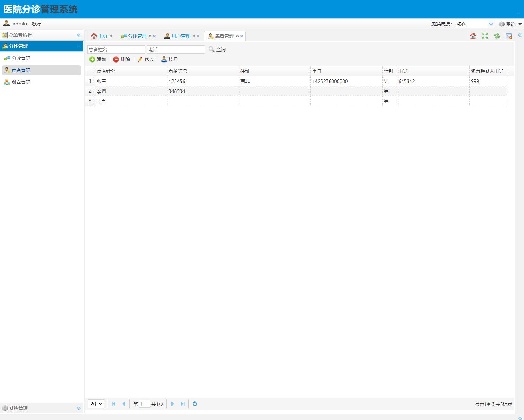Screen dimensions: 524x420
Task: Click the red 删除 delete button
Action: click(x=122, y=59)
